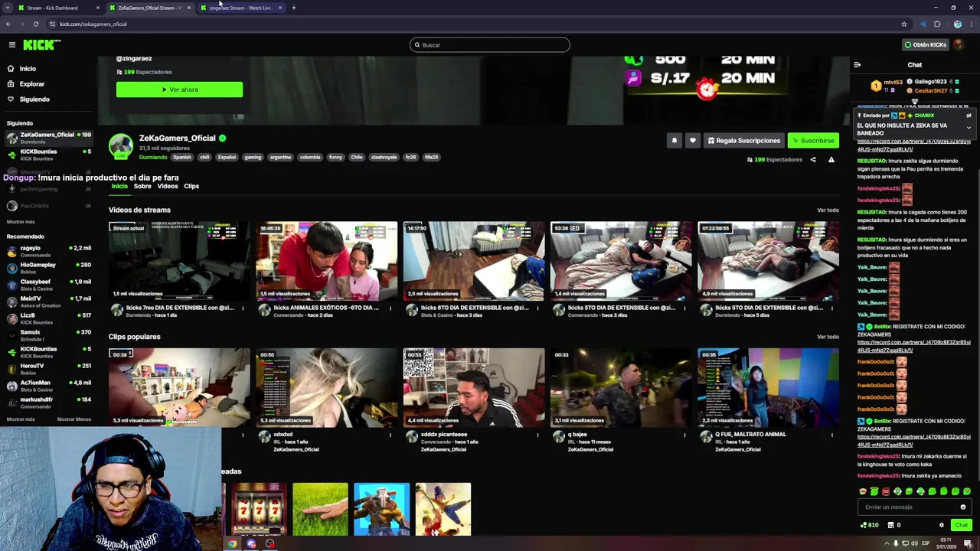Viewport: 980px width, 551px height.
Task: Insert the red angry emote from quick bar
Action: (886, 492)
